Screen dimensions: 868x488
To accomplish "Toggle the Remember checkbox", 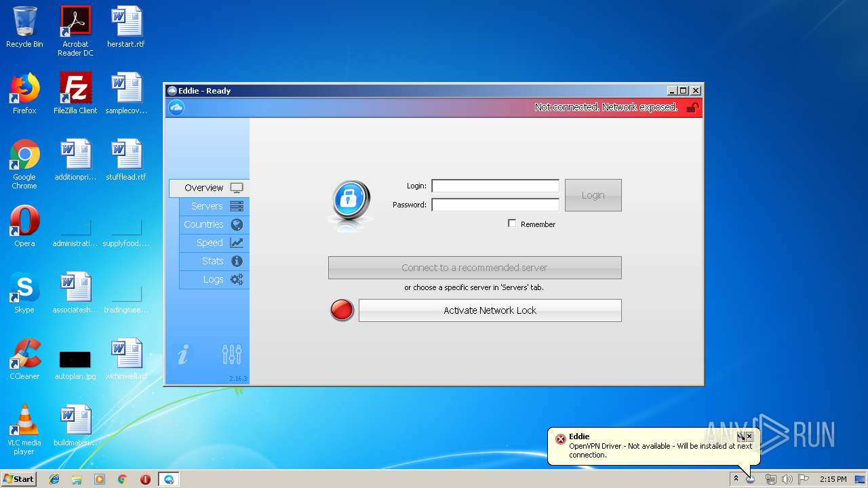I will [512, 224].
